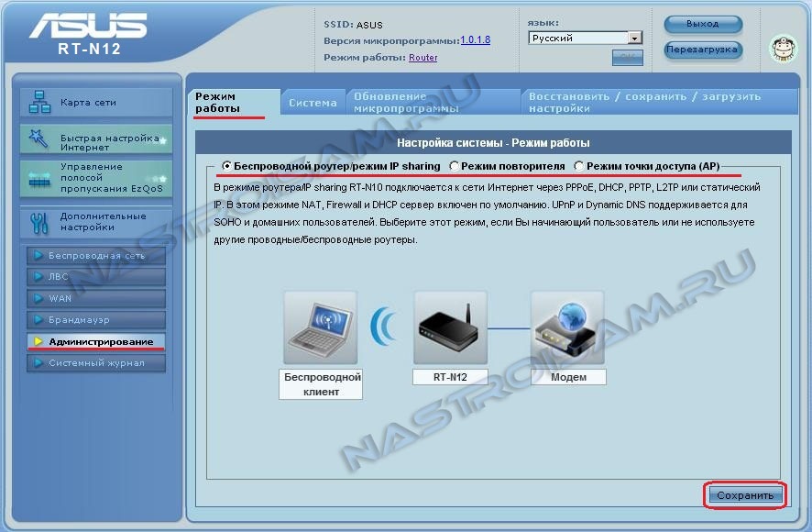Click the RT-N12 router image in diagram

449,327
